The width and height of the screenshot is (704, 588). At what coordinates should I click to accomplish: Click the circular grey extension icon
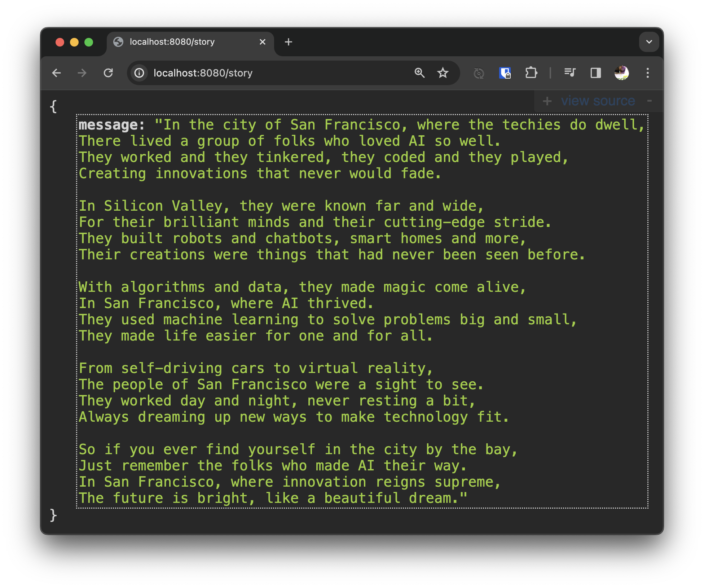(479, 73)
